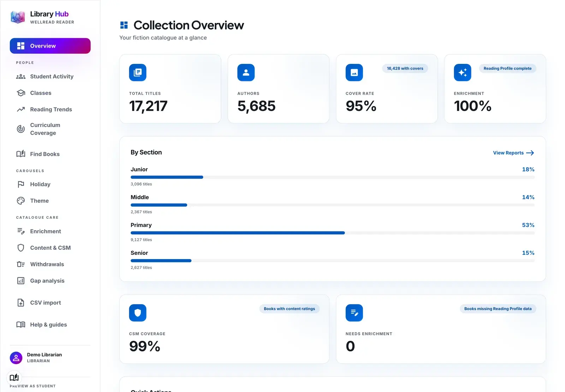Viewport: 565px width, 392px height.
Task: Click the Primary section progress bar
Action: point(333,233)
